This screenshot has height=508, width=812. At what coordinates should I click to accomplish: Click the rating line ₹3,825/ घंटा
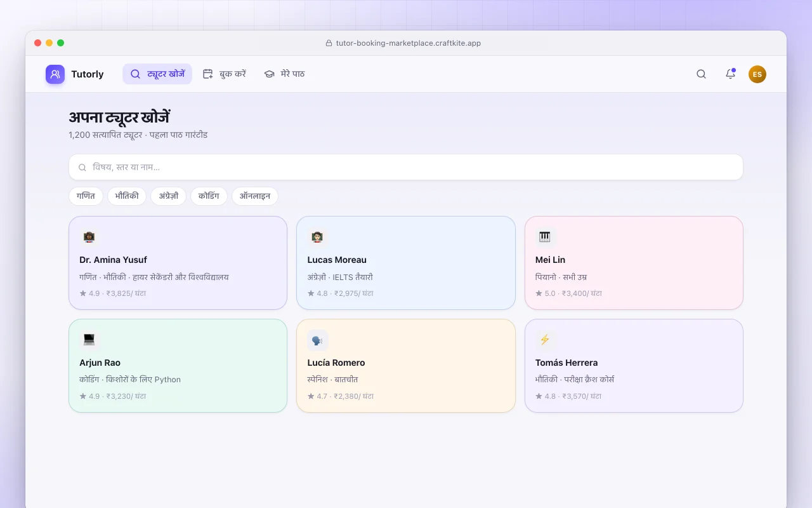[x=113, y=293]
